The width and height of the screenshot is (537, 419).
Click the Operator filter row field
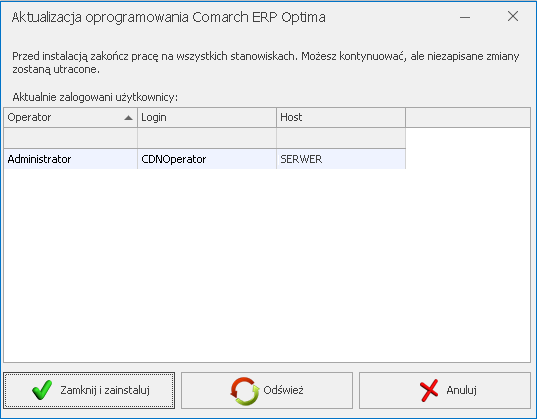71,138
